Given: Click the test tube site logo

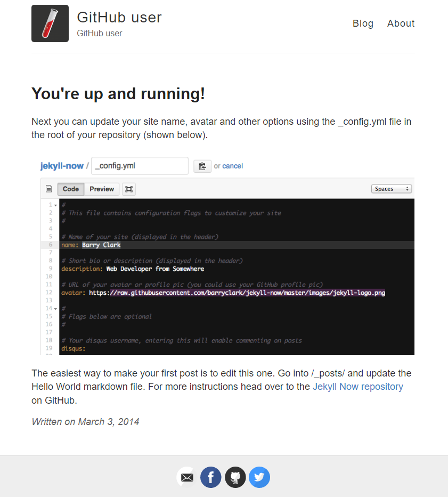Looking at the screenshot, I should [50, 23].
